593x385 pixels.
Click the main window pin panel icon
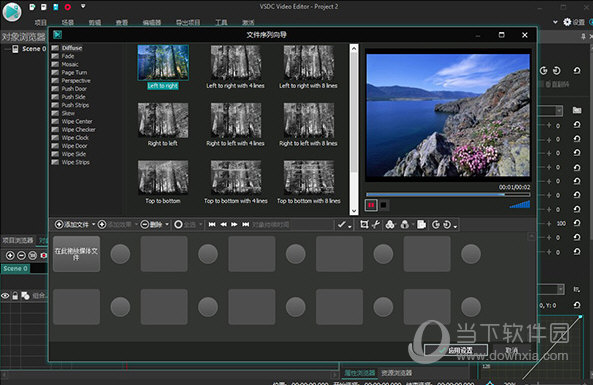tap(583, 36)
